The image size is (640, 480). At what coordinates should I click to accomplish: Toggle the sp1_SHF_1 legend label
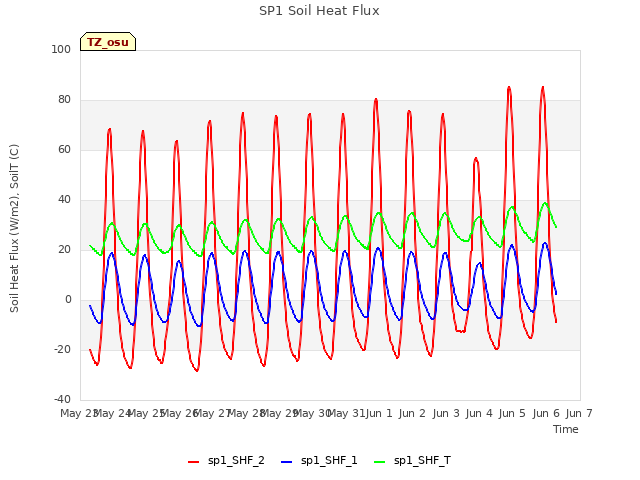tap(329, 461)
